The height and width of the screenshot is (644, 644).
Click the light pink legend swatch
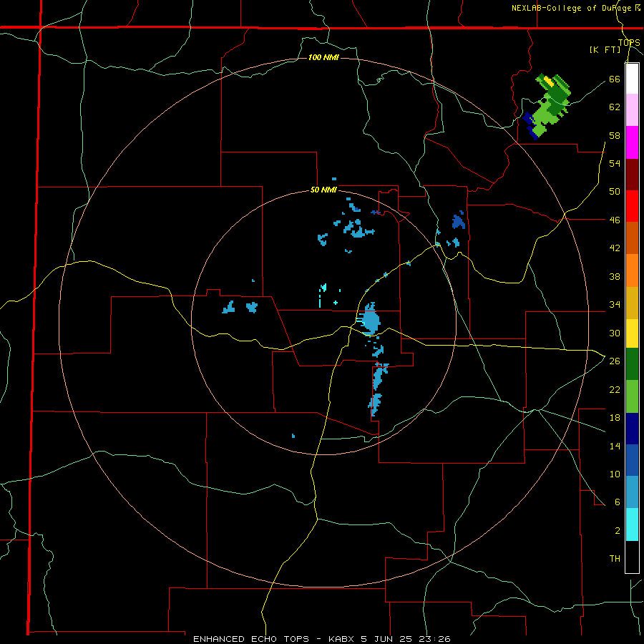[x=632, y=110]
